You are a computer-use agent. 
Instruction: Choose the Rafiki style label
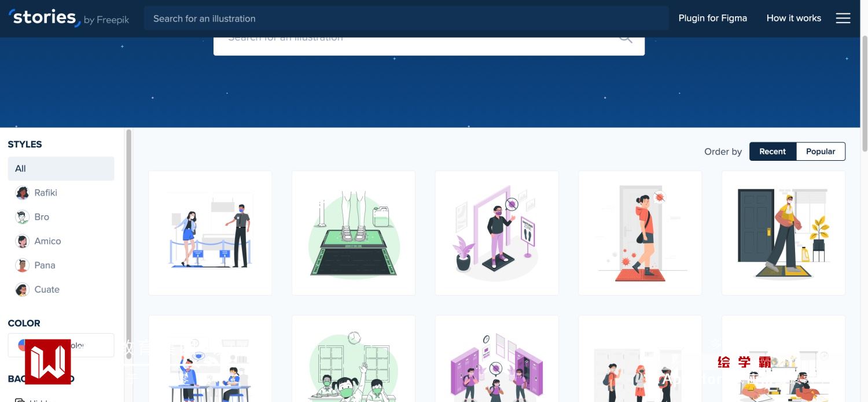pyautogui.click(x=46, y=193)
